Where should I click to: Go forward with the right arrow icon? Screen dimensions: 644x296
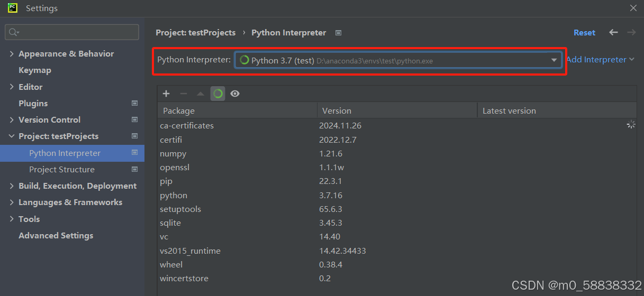631,32
